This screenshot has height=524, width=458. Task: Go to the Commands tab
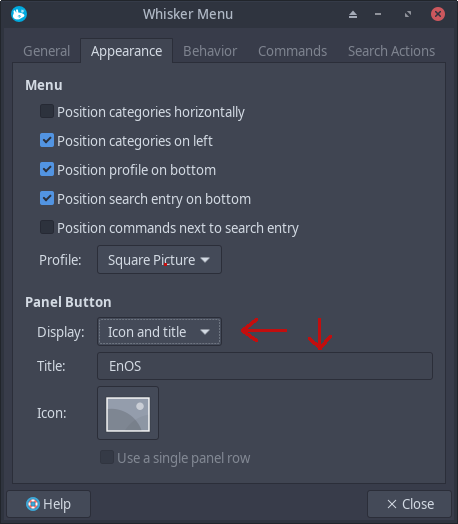click(292, 51)
